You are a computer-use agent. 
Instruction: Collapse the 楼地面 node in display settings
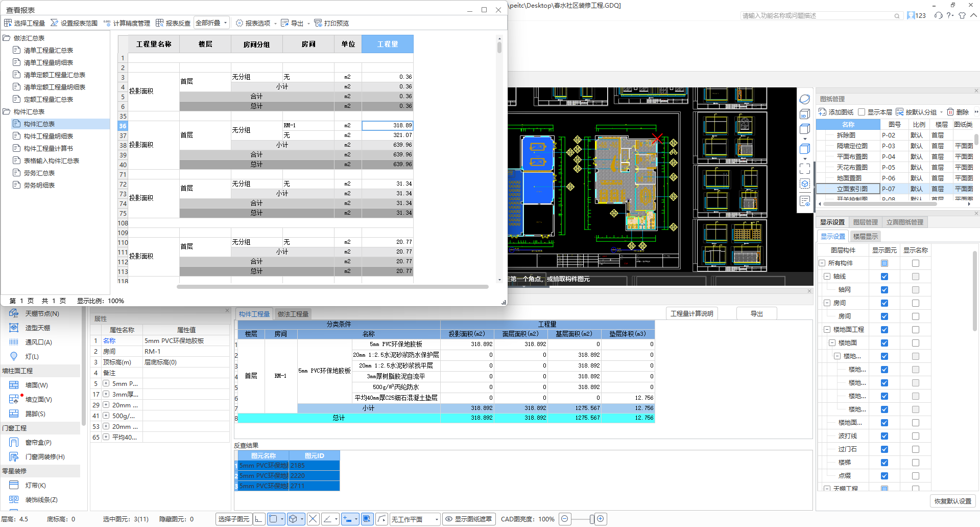(x=832, y=343)
